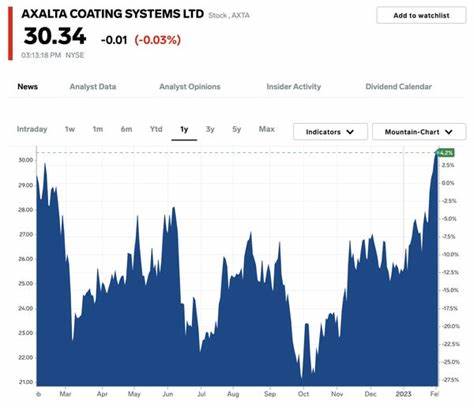Click the Add to watchlist button
Viewport: 474px width, 410px height.
click(421, 15)
